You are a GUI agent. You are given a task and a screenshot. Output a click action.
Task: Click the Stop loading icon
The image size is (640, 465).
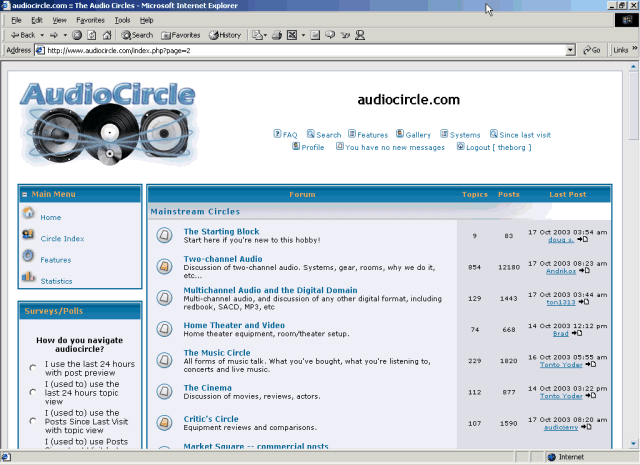pyautogui.click(x=77, y=35)
